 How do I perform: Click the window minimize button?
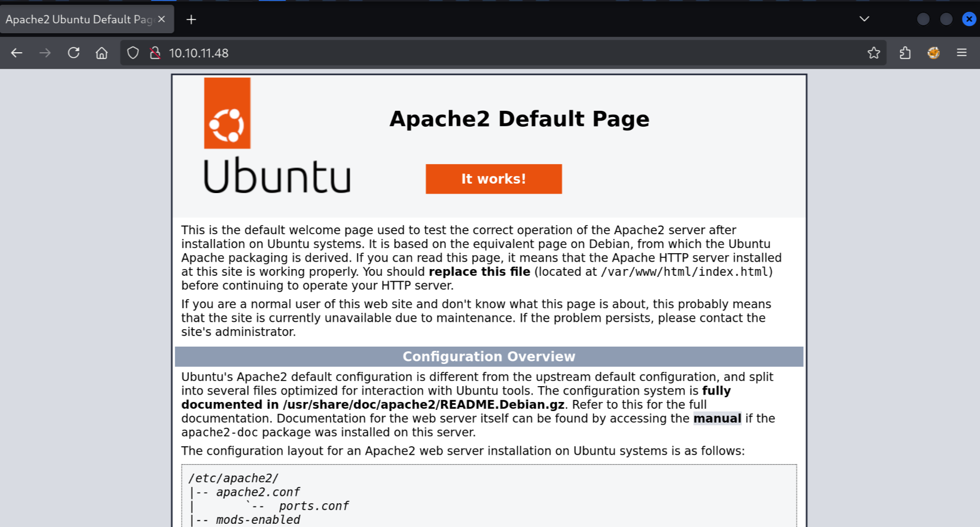click(x=923, y=19)
